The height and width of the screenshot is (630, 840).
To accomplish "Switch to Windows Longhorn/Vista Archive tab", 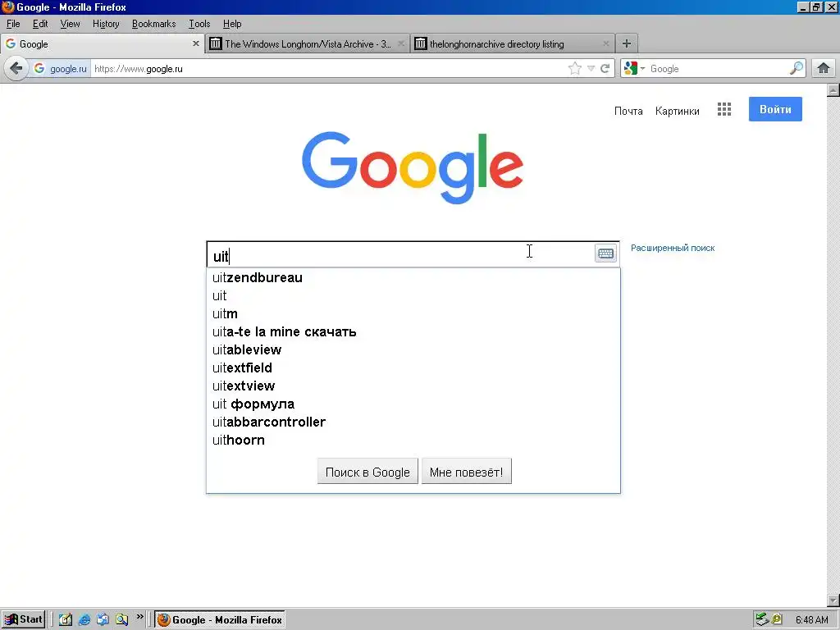I will (308, 44).
